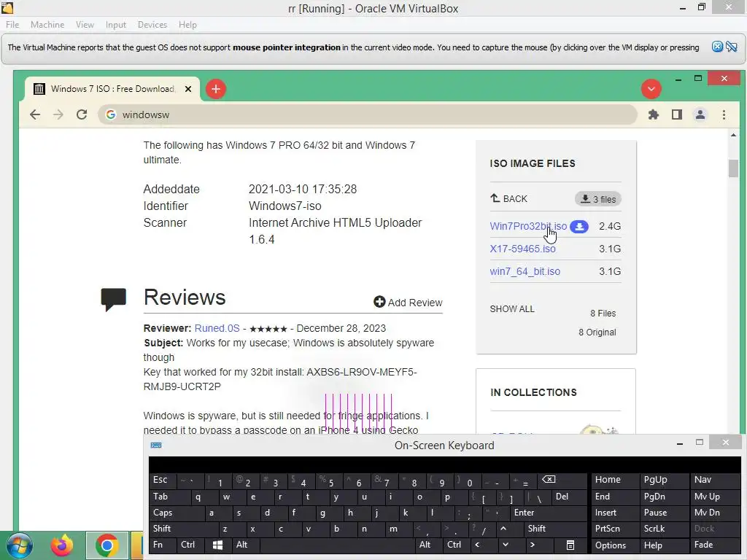Go BACK in ISO image files
Screen dimensions: 747x560
coord(508,198)
